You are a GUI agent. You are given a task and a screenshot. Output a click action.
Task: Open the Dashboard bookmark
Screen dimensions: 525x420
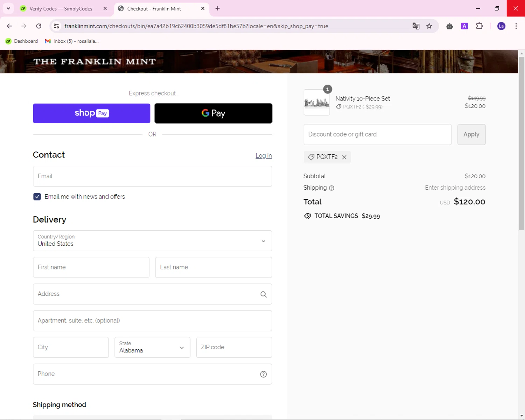(x=22, y=41)
